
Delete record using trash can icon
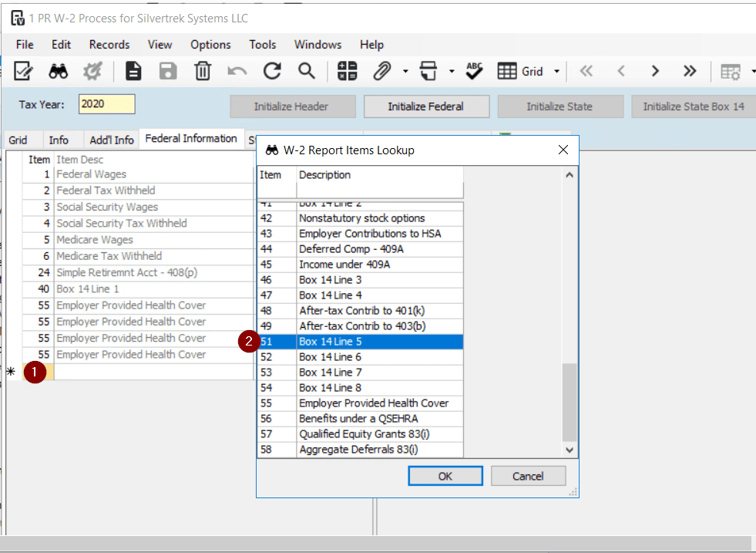(203, 72)
